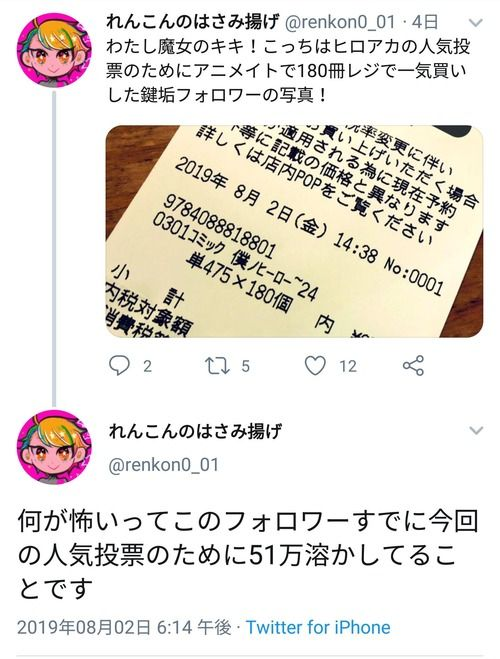Like the tweet with heart icon

coord(315,366)
